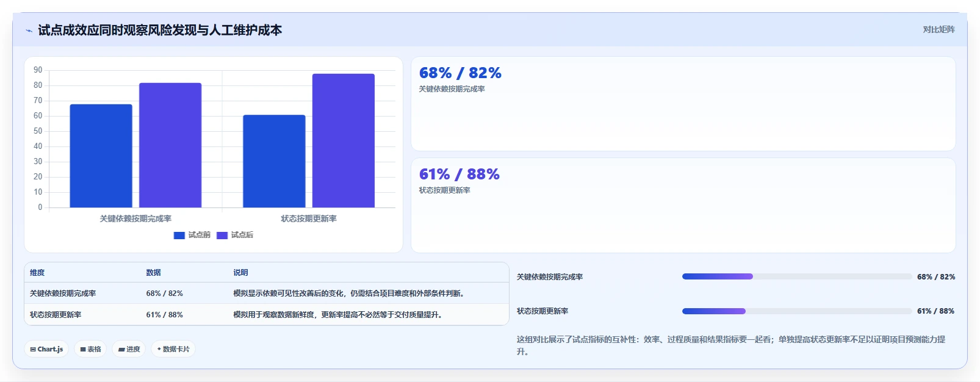Click the icon inside the 表格 chip
Screen dimensions: 980x382
tap(83, 350)
